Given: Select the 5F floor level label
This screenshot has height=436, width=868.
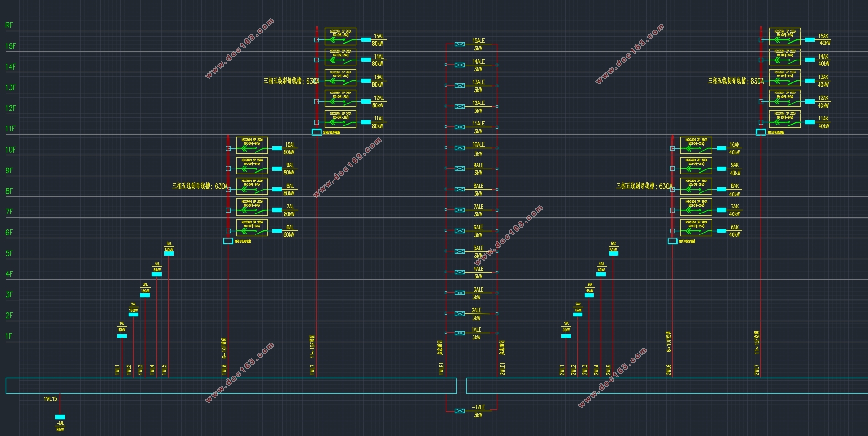Looking at the screenshot, I should click(x=9, y=253).
